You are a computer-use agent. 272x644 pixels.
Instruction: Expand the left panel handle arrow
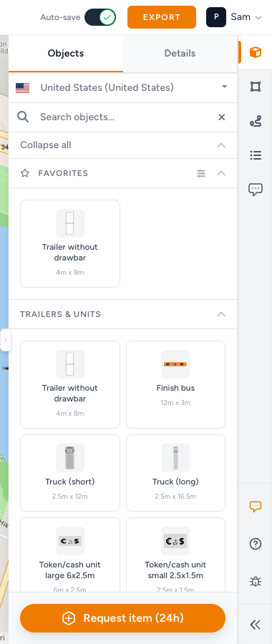[5, 340]
